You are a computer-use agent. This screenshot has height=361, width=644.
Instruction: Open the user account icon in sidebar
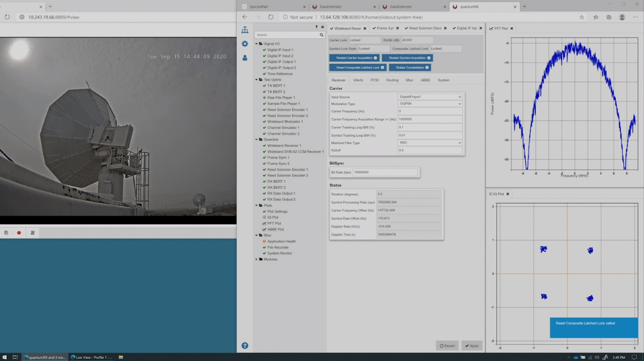tap(244, 57)
